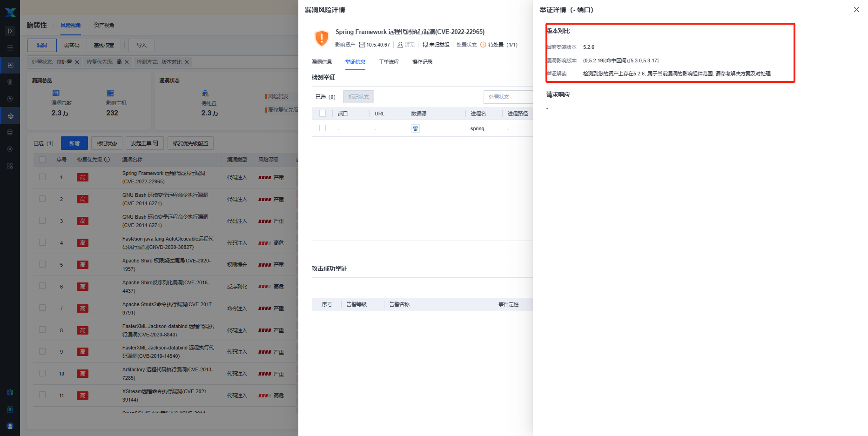
Task: Click the data source shield icon in spring row
Action: (416, 128)
